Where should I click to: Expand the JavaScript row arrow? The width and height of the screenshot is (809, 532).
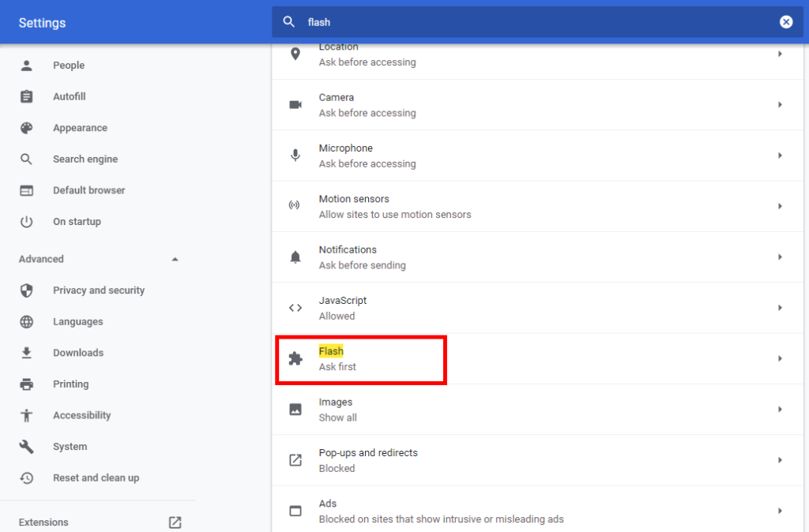[780, 308]
